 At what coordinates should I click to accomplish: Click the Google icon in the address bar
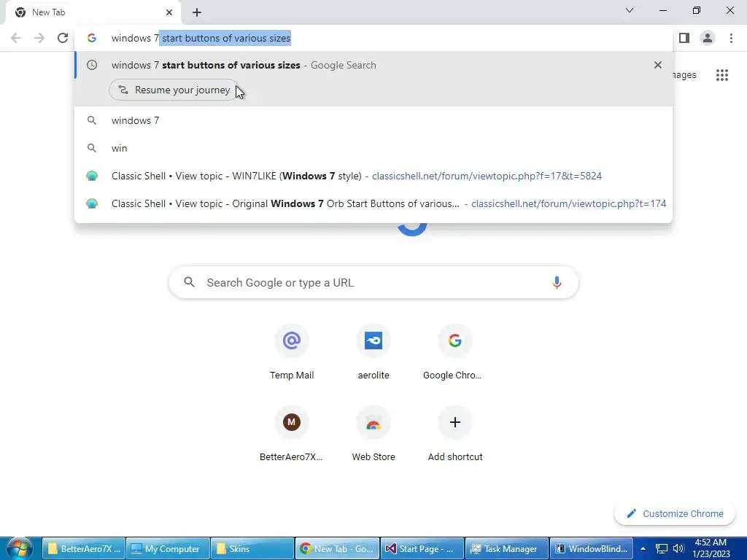(92, 38)
